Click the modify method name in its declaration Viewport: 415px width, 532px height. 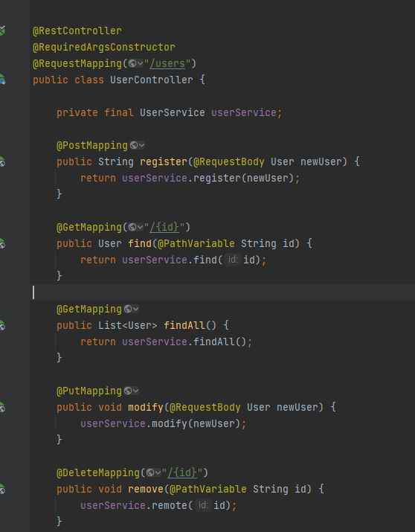(x=146, y=407)
